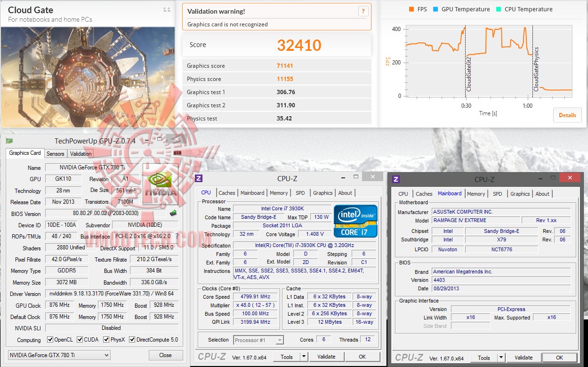This screenshot has height=367, width=588.
Task: Click the GPU-Z title bar app icon
Action: point(9,141)
